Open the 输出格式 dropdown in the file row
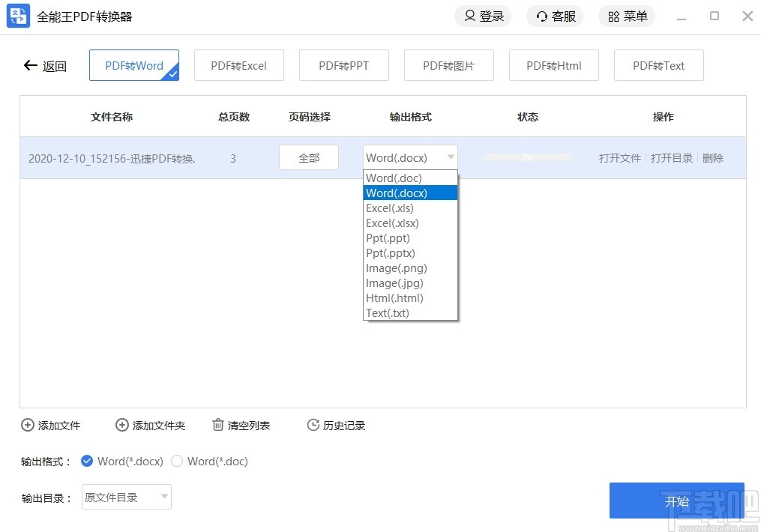The image size is (761, 532). click(x=409, y=157)
